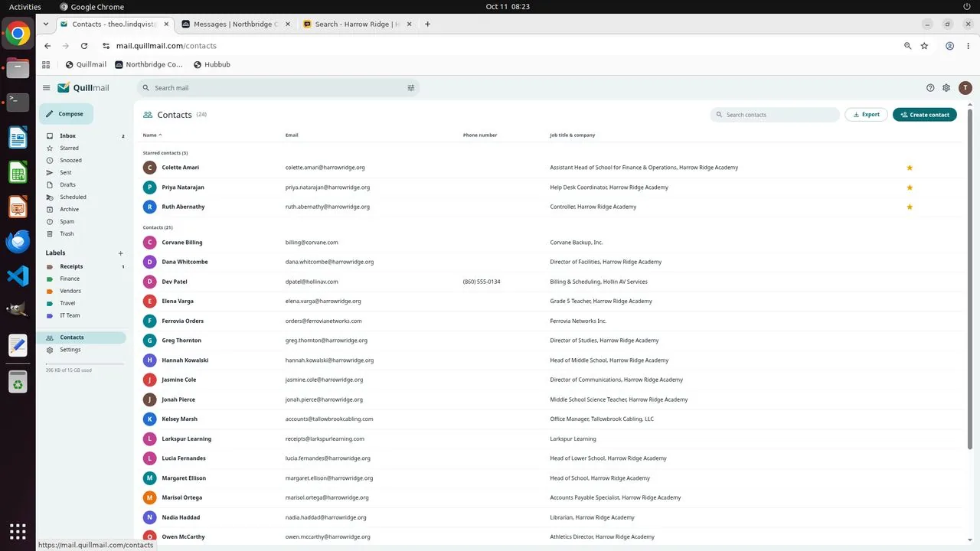This screenshot has width=980, height=551.
Task: Open a new Chrome tab
Action: [x=427, y=24]
